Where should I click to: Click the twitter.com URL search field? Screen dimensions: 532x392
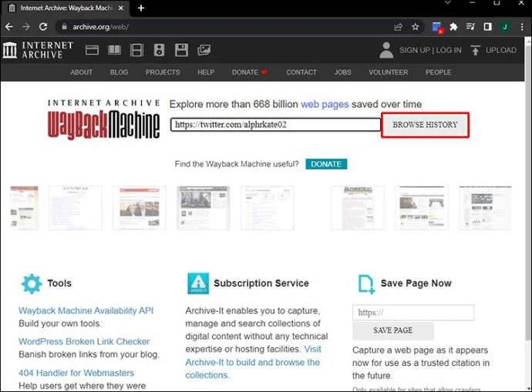pos(275,125)
